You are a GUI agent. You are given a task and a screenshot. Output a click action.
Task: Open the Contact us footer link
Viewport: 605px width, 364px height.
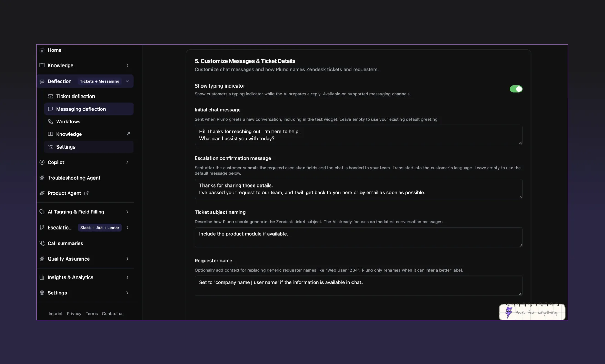113,314
